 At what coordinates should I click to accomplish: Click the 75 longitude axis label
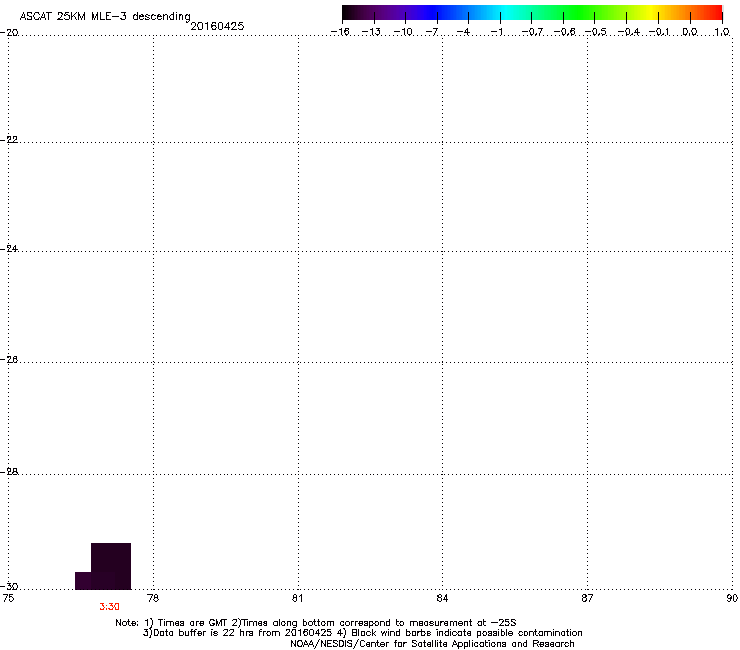click(8, 598)
